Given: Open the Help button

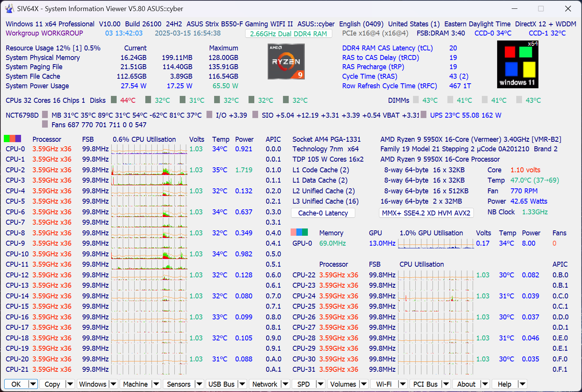Looking at the screenshot, I should click(504, 384).
